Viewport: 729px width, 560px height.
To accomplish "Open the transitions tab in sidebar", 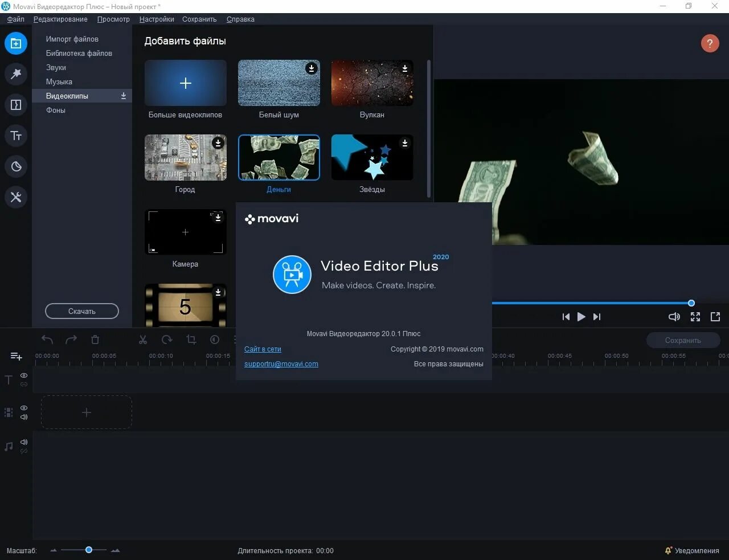I will pyautogui.click(x=16, y=105).
